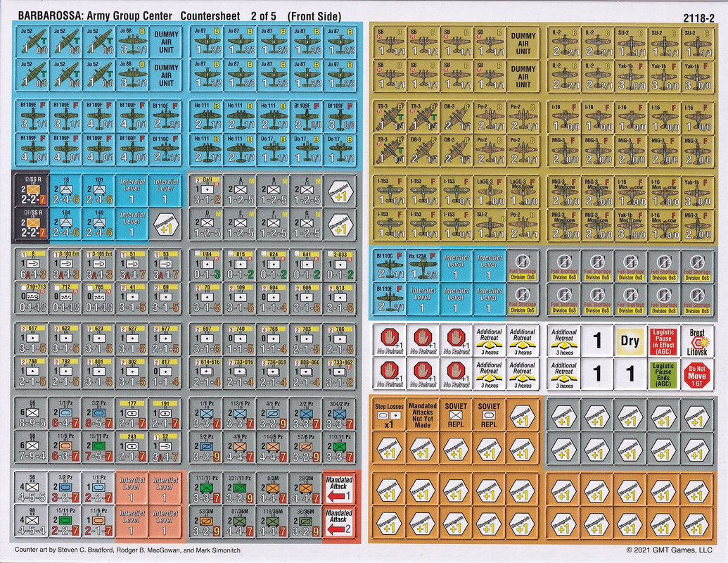
Task: Click the 98 infantry counter 4-5-4
Action: pos(32,521)
